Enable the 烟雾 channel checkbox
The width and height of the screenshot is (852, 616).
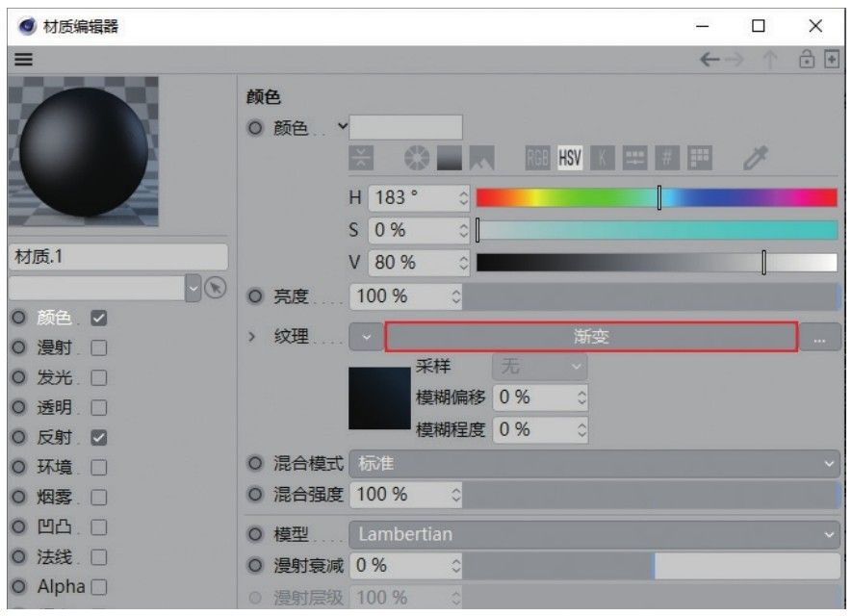pyautogui.click(x=99, y=497)
